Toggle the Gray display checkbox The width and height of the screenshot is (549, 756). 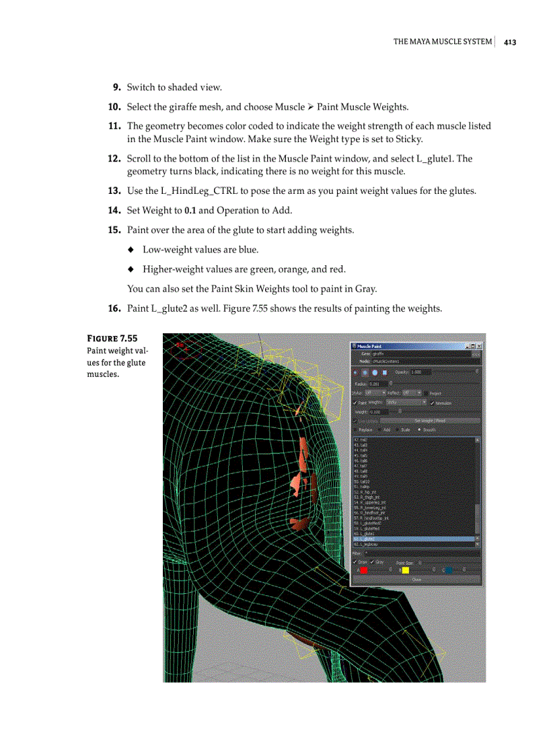point(373,561)
